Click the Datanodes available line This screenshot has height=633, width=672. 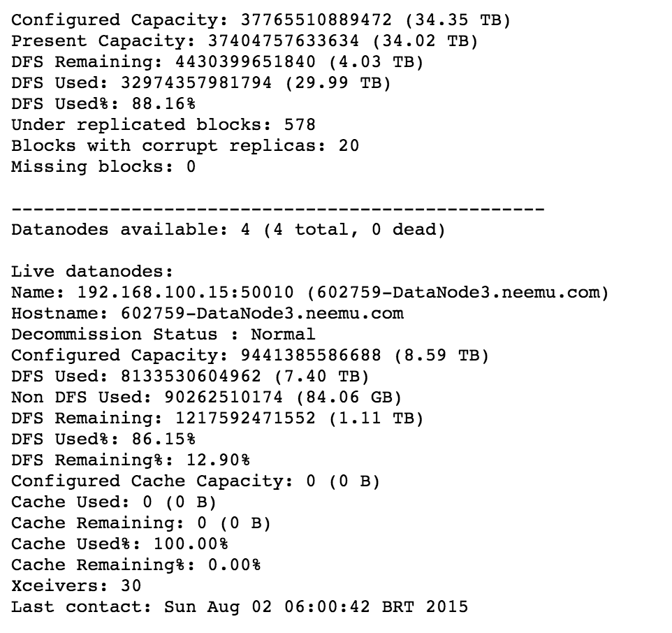coord(228,230)
